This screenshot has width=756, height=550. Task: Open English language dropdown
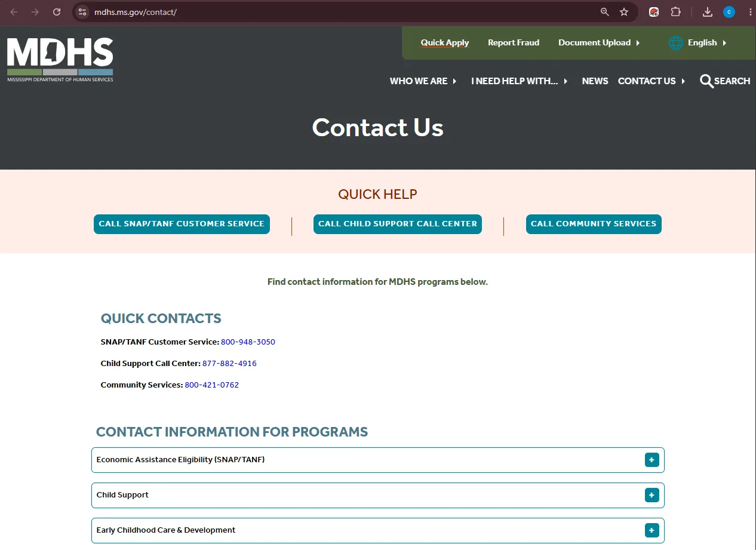click(x=707, y=42)
